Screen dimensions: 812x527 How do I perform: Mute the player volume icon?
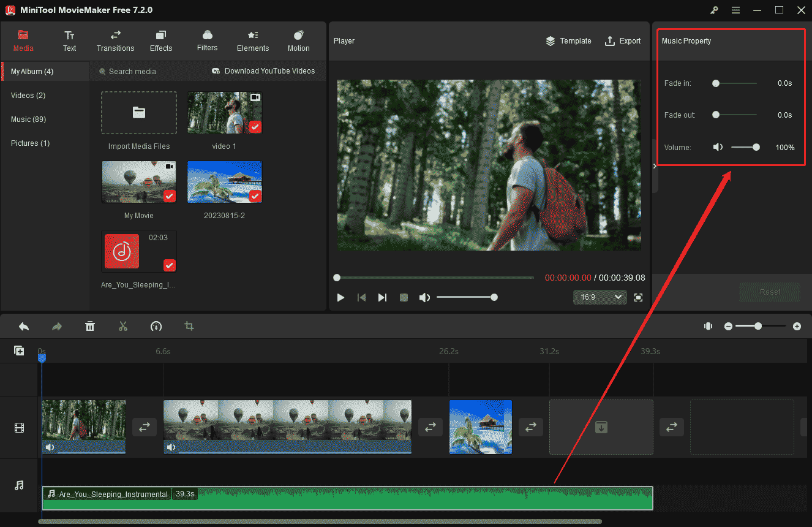pyautogui.click(x=424, y=297)
